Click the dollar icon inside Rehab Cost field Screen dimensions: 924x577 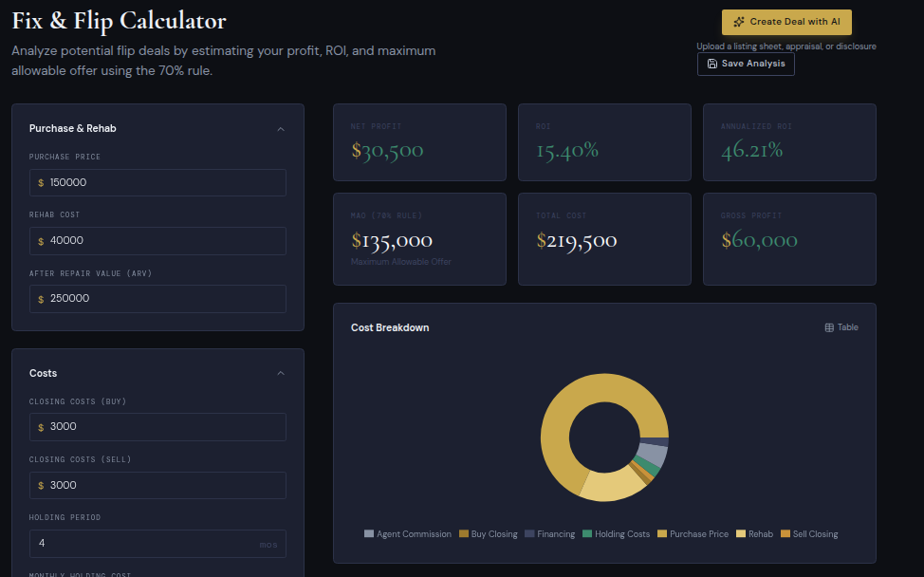(x=43, y=240)
